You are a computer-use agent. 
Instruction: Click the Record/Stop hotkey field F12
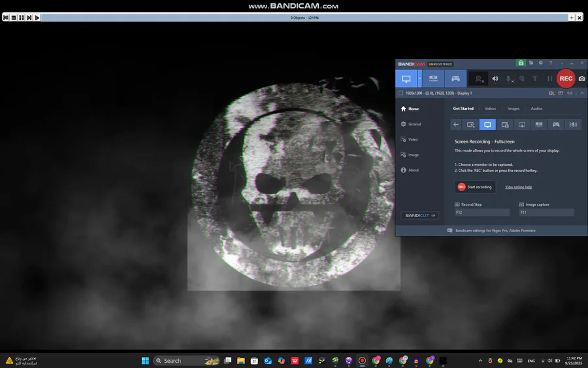pyautogui.click(x=482, y=212)
